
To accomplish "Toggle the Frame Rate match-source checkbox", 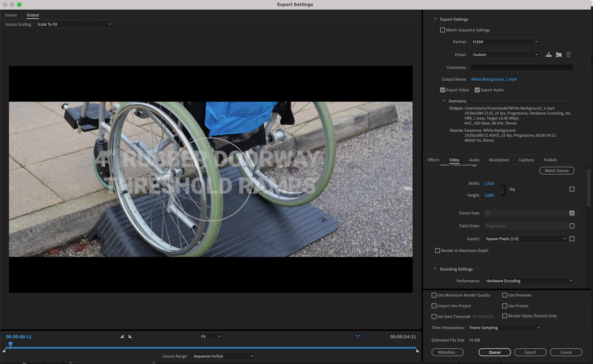I will (572, 213).
